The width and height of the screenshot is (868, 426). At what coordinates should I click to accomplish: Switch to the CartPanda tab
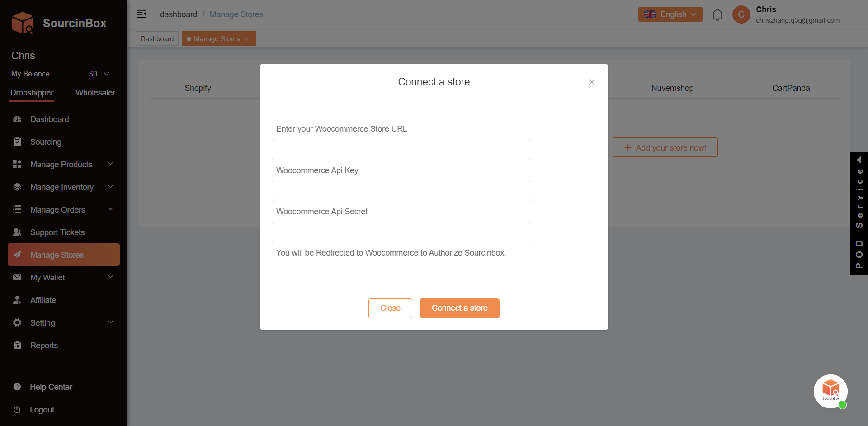pyautogui.click(x=791, y=88)
